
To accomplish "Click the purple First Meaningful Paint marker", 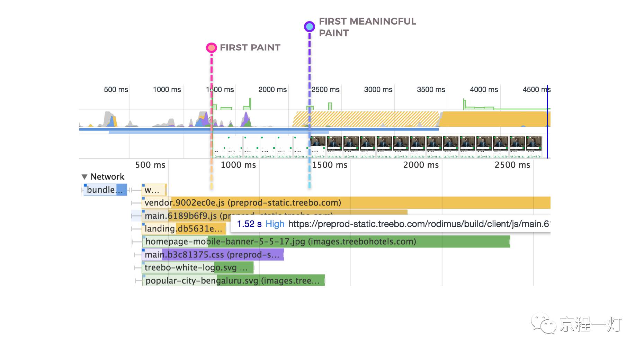I will click(309, 26).
